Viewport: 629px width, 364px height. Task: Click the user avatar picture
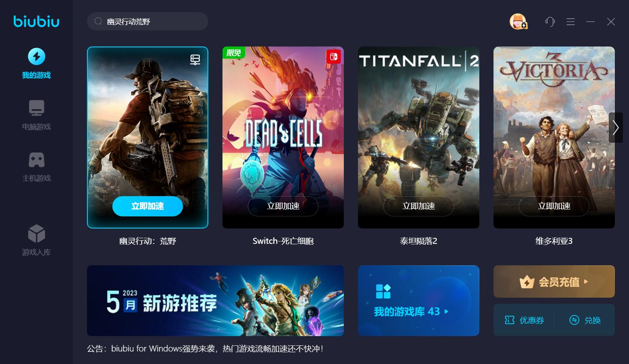click(518, 21)
